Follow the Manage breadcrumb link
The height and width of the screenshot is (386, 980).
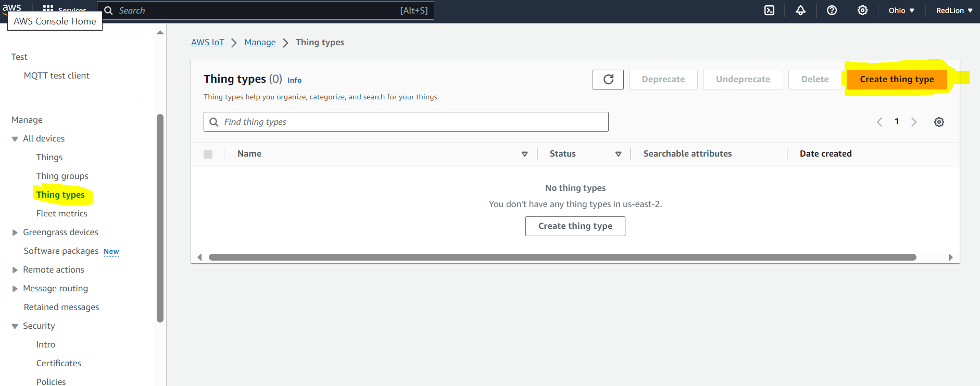tap(260, 42)
